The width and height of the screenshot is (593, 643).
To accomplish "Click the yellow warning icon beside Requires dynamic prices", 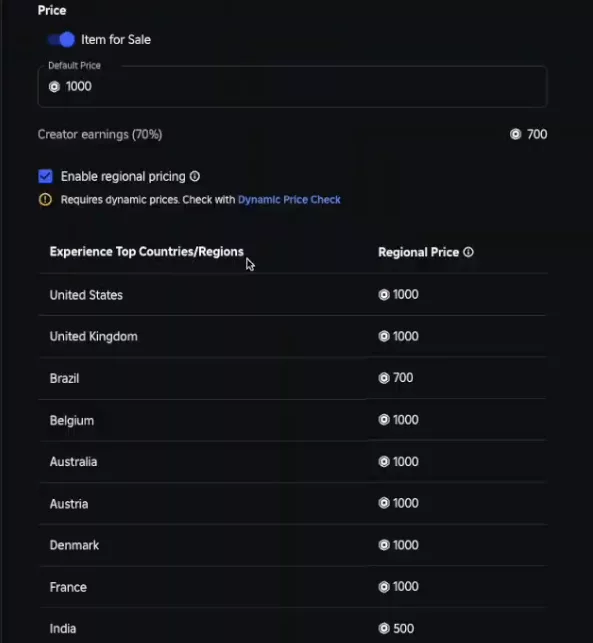I will coord(45,200).
